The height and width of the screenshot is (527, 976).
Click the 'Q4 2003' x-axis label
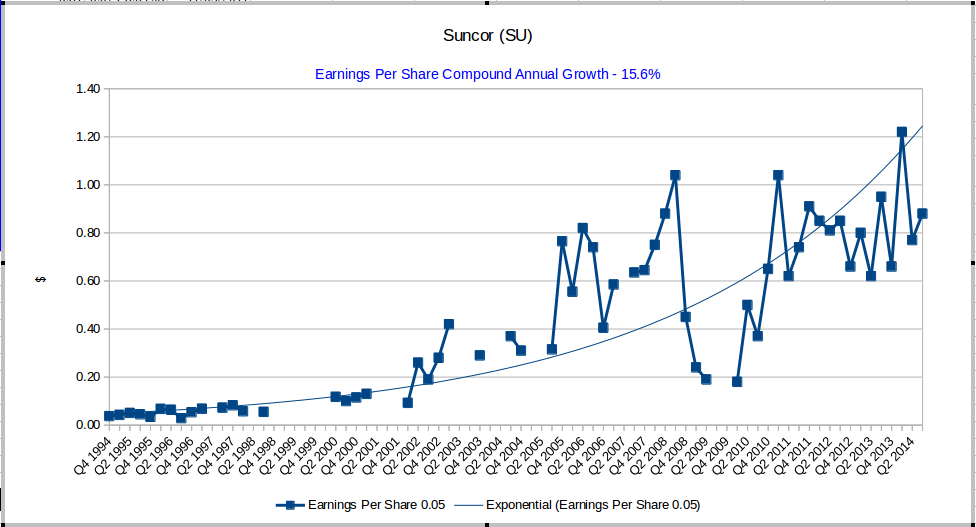click(x=463, y=456)
